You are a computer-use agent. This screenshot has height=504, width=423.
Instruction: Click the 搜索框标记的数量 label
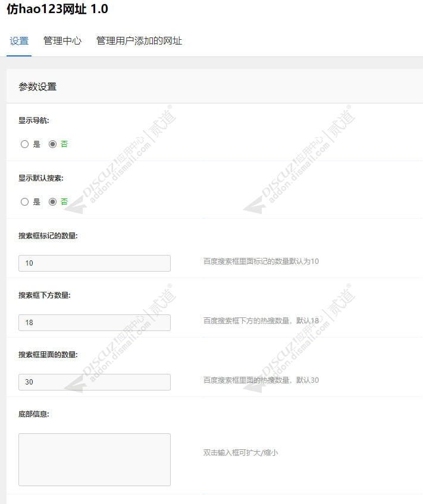click(x=48, y=235)
